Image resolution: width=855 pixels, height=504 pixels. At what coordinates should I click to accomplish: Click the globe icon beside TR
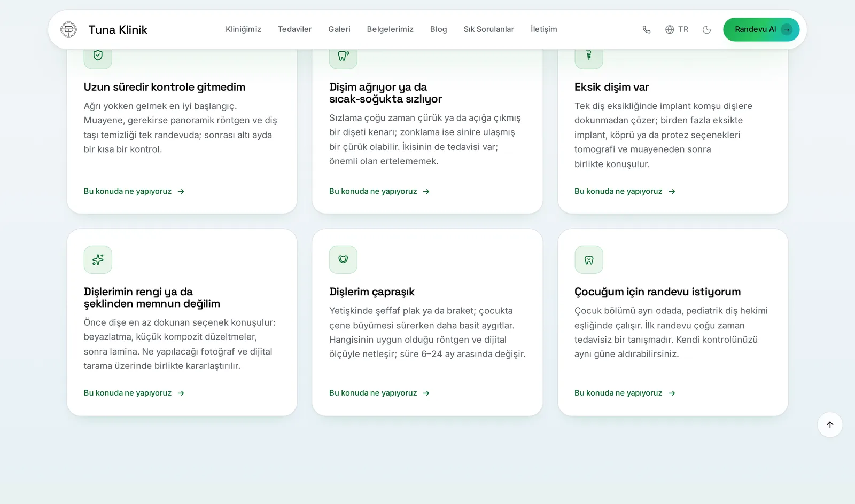point(670,29)
